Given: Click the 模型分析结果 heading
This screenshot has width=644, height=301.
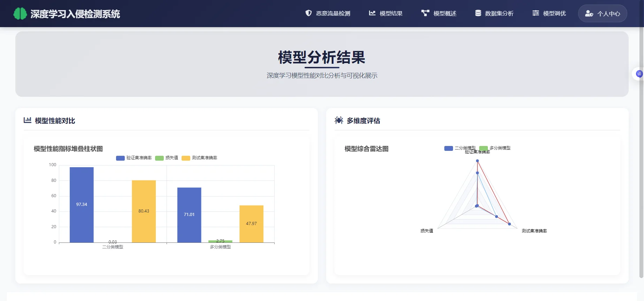Looking at the screenshot, I should click(322, 57).
